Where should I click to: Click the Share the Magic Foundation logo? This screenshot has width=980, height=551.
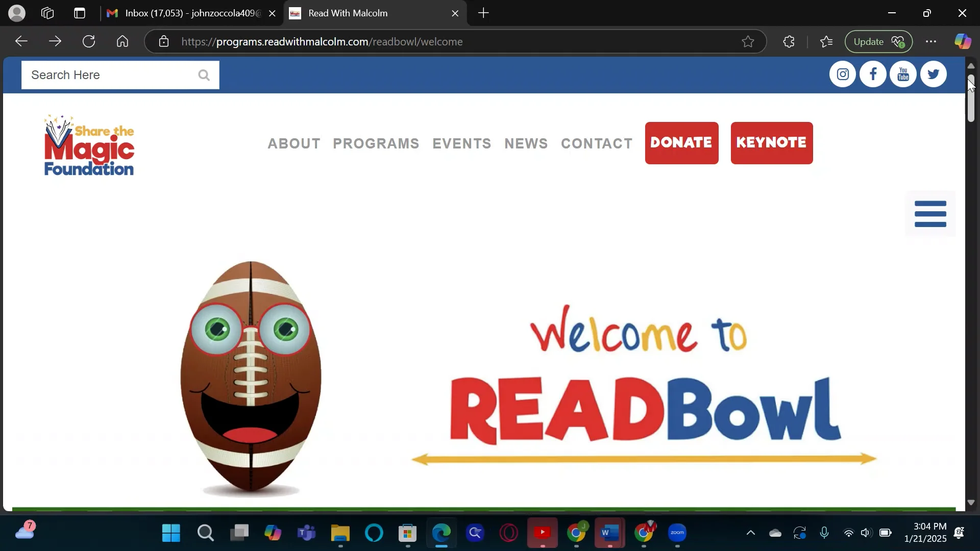click(x=89, y=145)
